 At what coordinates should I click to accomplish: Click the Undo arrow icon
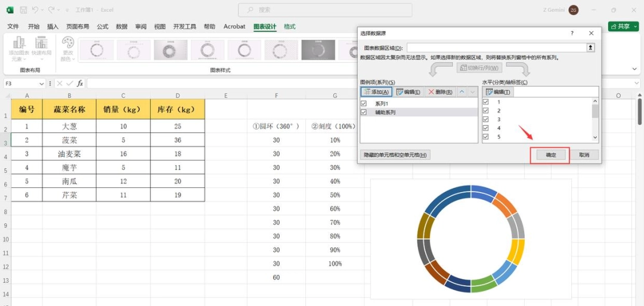(x=35, y=10)
